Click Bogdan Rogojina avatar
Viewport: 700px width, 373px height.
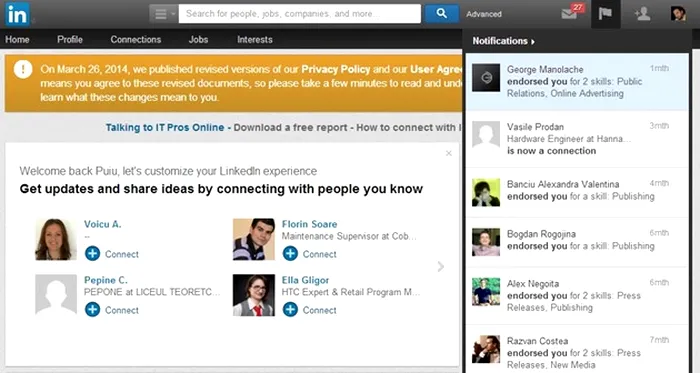[486, 242]
